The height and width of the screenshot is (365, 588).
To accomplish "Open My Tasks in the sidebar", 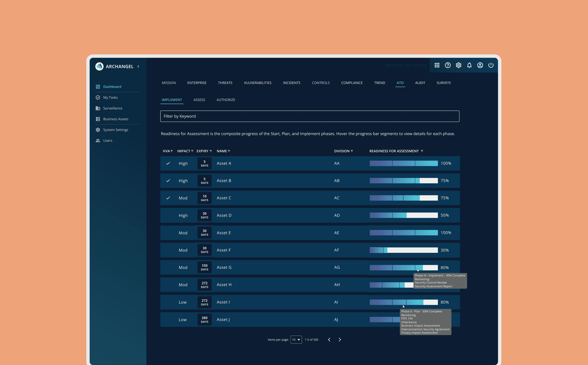I will (110, 98).
